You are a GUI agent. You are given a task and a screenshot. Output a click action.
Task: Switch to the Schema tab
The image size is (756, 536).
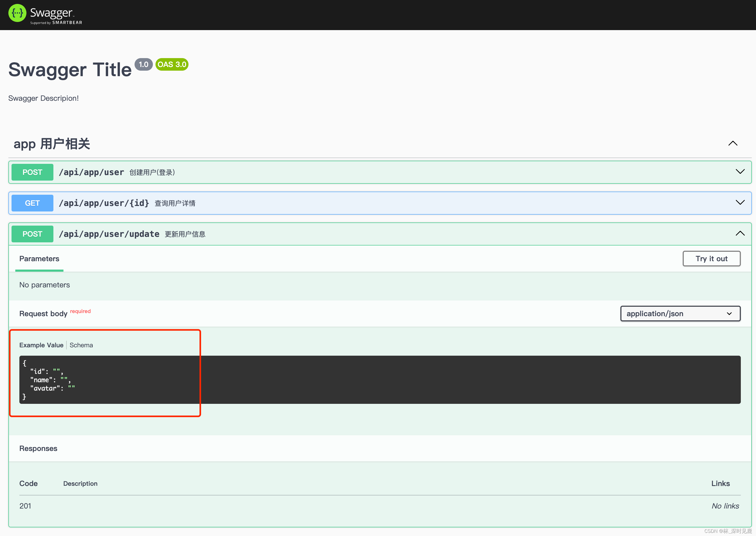point(81,345)
